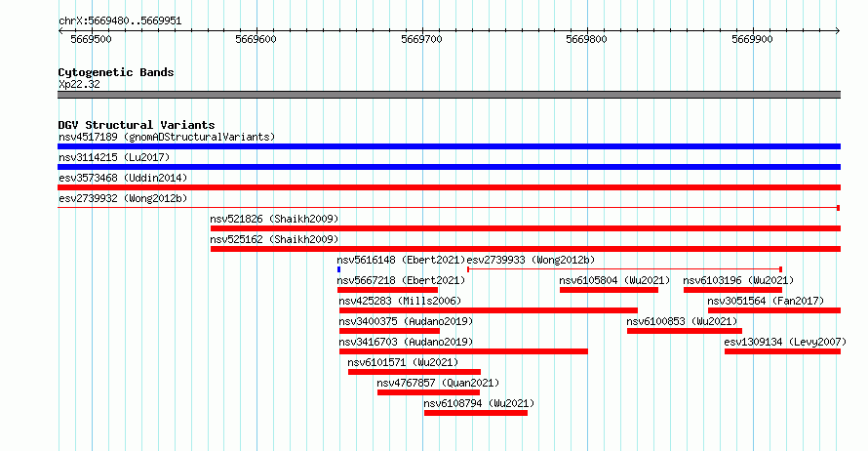Image resolution: width=868 pixels, height=451 pixels.
Task: Click the esv1309134 red bar
Action: click(783, 351)
